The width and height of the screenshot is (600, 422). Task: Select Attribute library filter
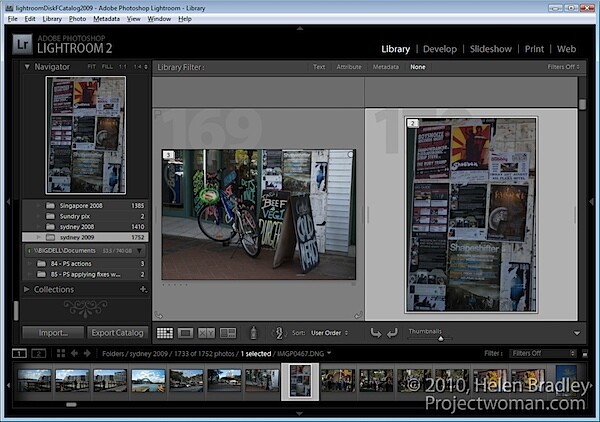pos(349,67)
